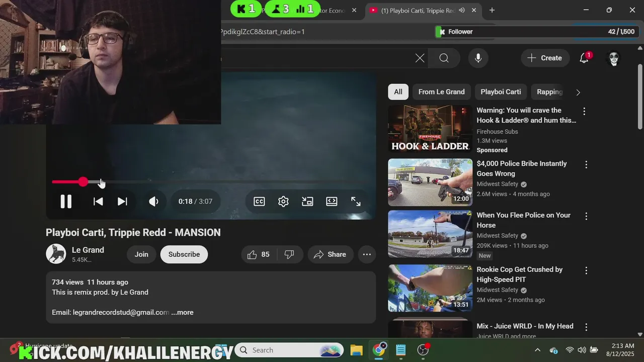This screenshot has height=362, width=644.
Task: Select the Playboi Carti filter chip
Action: point(501,92)
